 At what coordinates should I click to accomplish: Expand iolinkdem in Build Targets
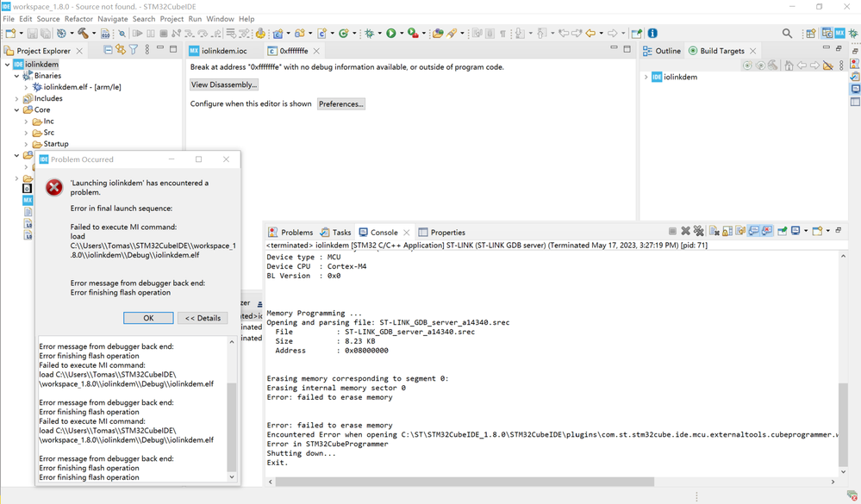click(x=646, y=77)
